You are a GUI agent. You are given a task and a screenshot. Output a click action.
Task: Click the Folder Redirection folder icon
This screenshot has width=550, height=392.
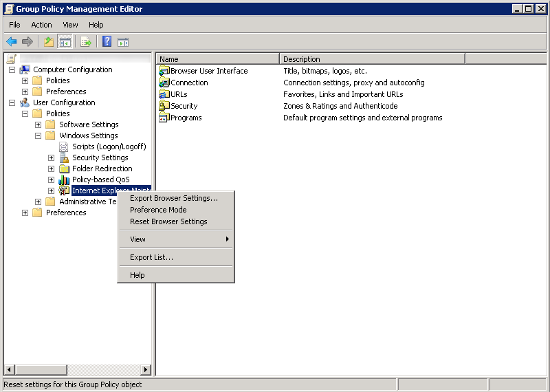pyautogui.click(x=64, y=168)
